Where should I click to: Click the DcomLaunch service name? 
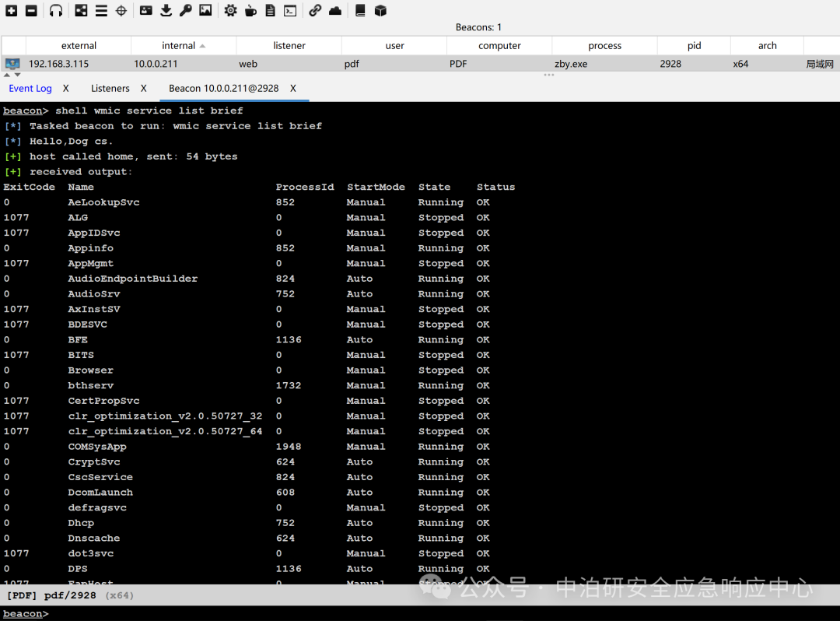click(x=100, y=493)
